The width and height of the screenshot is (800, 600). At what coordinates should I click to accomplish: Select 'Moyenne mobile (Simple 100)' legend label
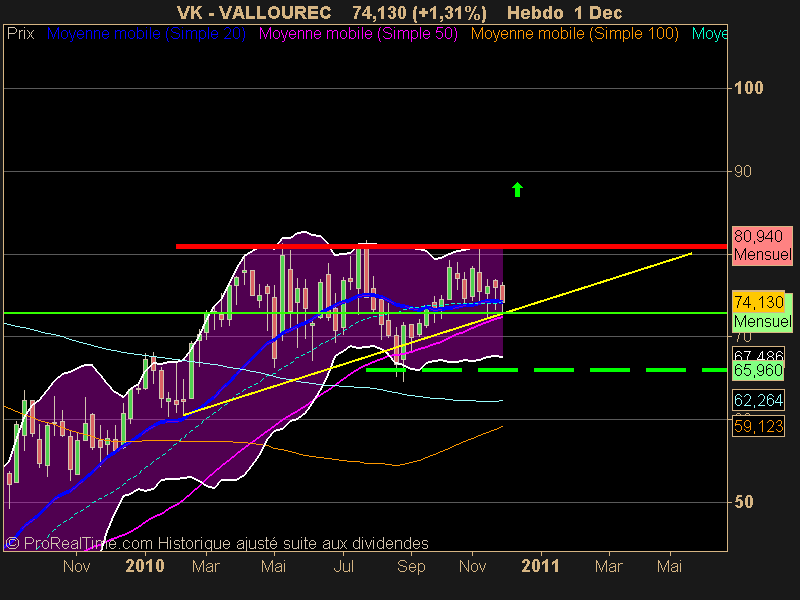pos(574,34)
